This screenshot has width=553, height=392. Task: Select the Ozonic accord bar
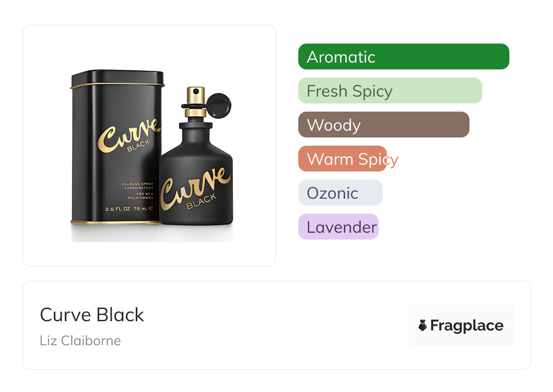click(341, 193)
